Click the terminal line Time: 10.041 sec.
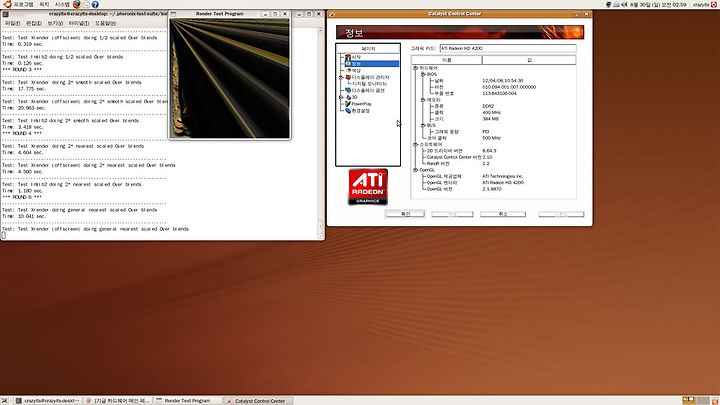The height and width of the screenshot is (405, 720). point(24,216)
